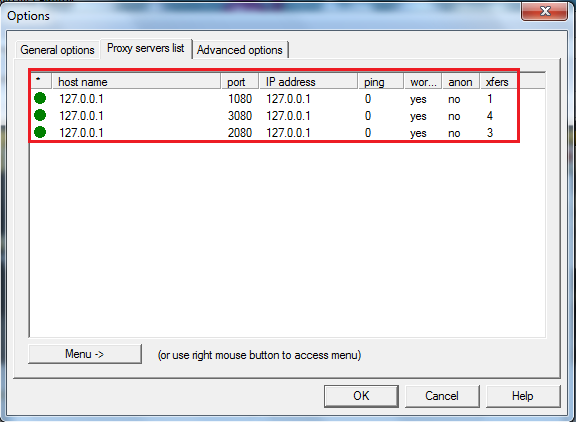Click port value 3080
The image size is (576, 422).
(x=240, y=116)
